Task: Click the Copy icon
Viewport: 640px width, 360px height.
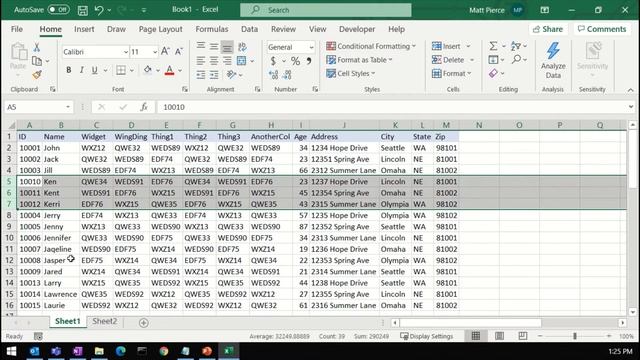Action: coord(37,61)
